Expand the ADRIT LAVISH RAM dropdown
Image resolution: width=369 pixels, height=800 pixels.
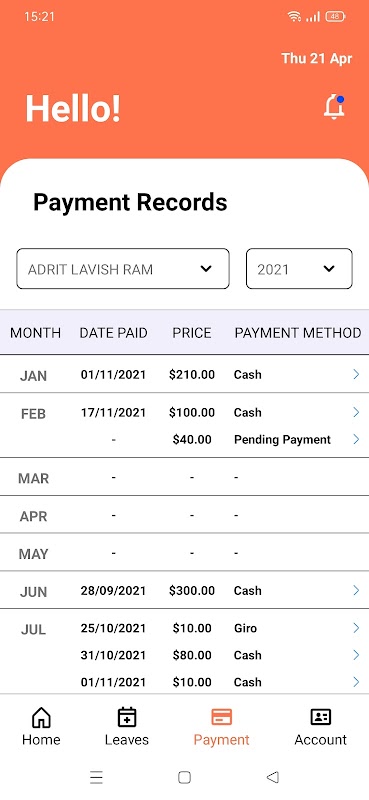pyautogui.click(x=123, y=269)
